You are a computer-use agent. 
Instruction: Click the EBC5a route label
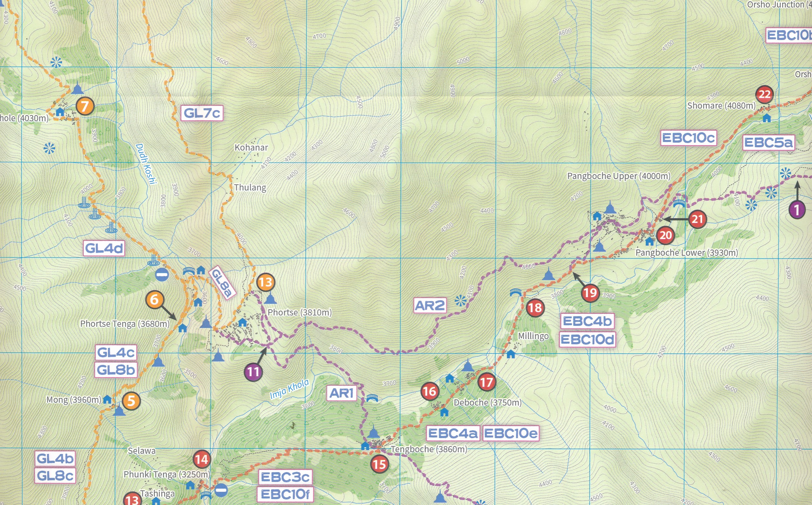tap(768, 143)
